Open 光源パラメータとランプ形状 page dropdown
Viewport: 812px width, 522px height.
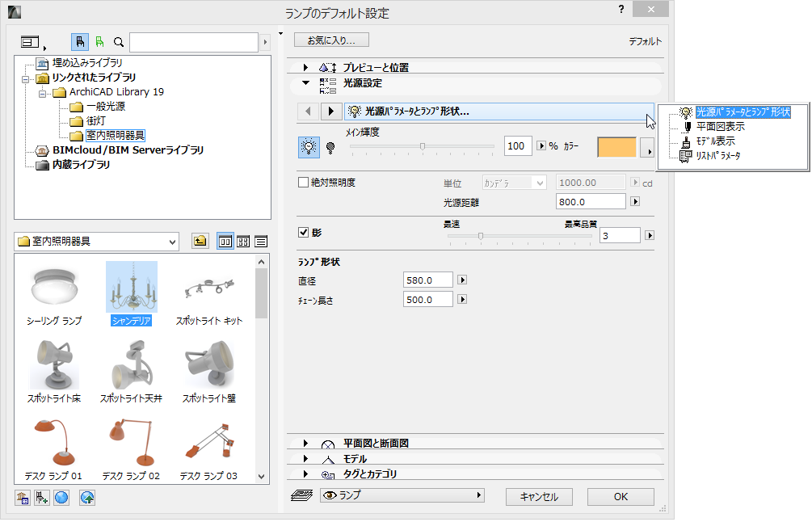pos(499,112)
